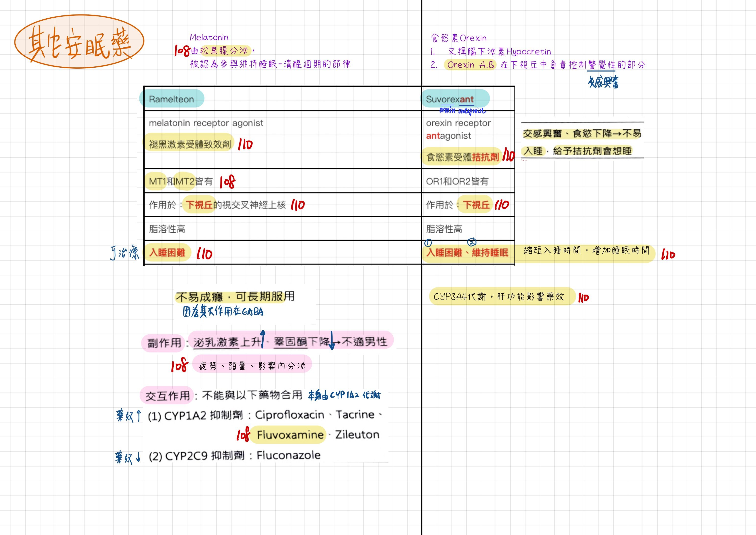756x535 pixels.
Task: Click the 'melatonin receptor agonist' text
Action: [x=206, y=123]
